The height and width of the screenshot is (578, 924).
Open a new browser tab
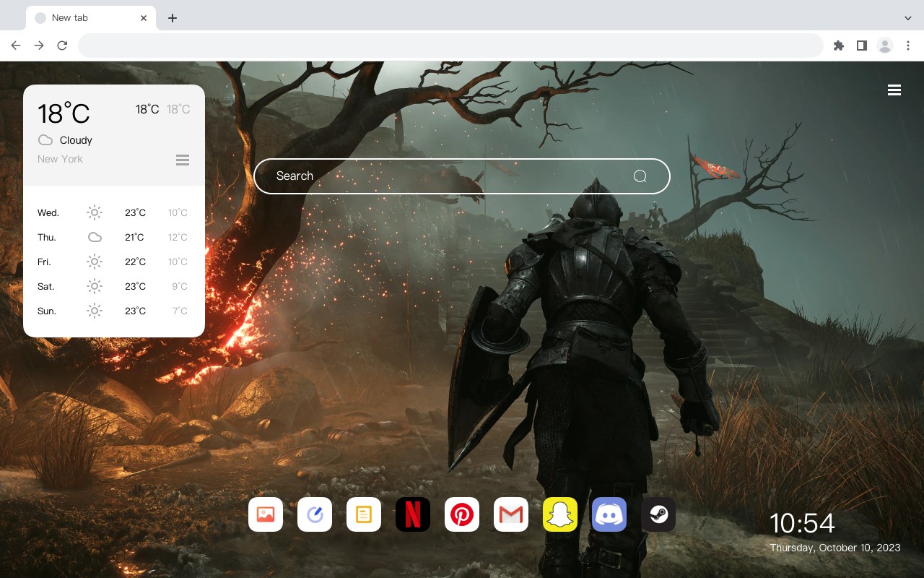[172, 18]
